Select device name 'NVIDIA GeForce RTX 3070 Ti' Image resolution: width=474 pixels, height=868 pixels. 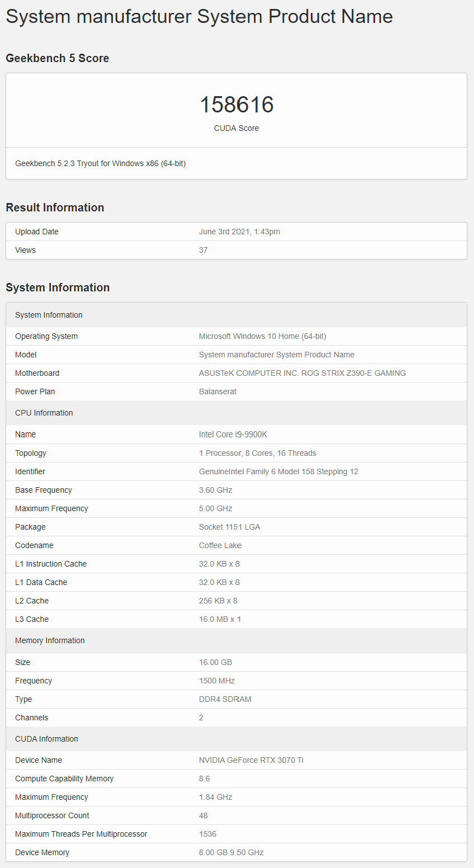click(251, 760)
